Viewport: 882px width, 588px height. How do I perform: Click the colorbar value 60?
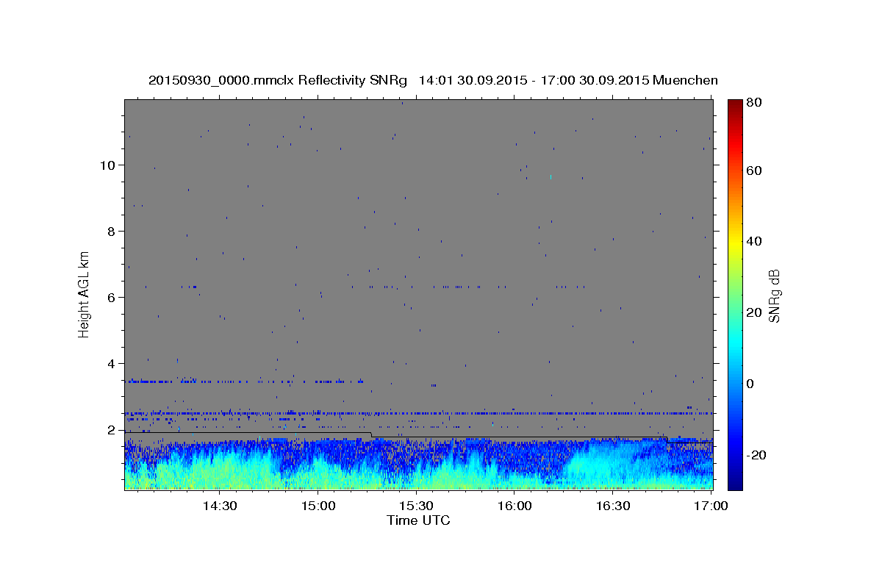[x=755, y=171]
